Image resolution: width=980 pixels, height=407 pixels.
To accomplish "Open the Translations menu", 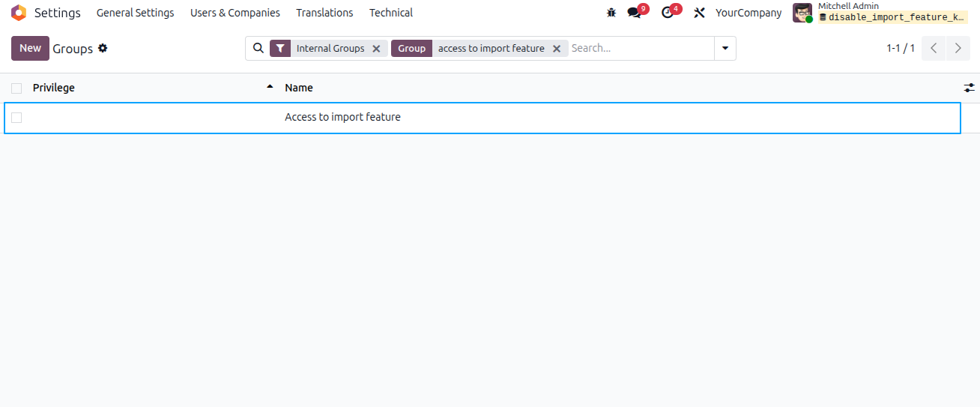I will coord(324,13).
